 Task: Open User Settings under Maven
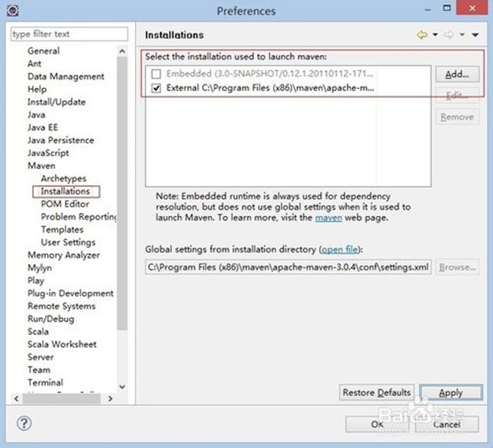coord(68,242)
